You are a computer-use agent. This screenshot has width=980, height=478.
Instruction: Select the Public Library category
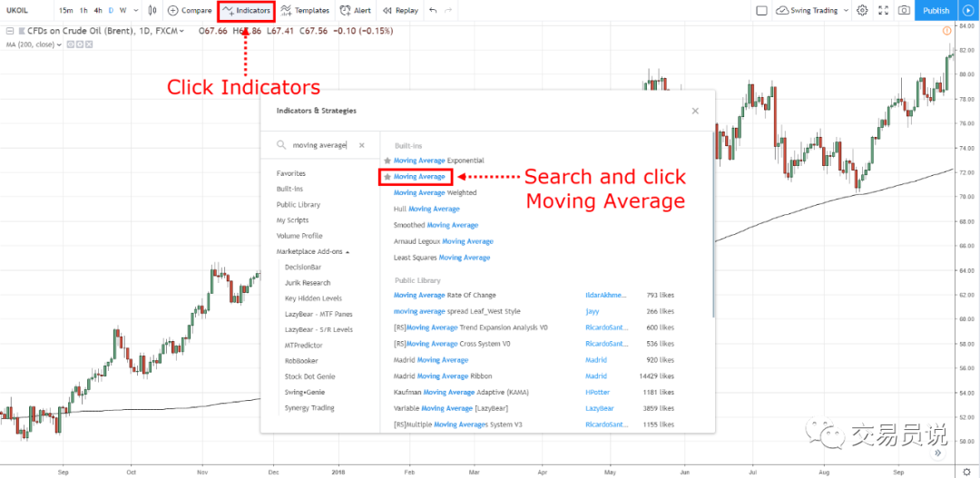tap(299, 204)
